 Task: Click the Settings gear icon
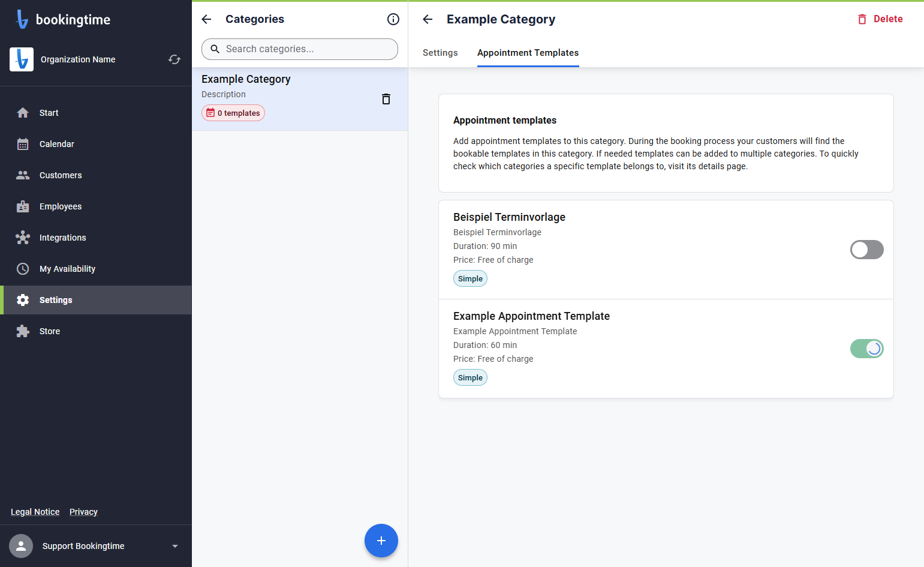click(23, 300)
